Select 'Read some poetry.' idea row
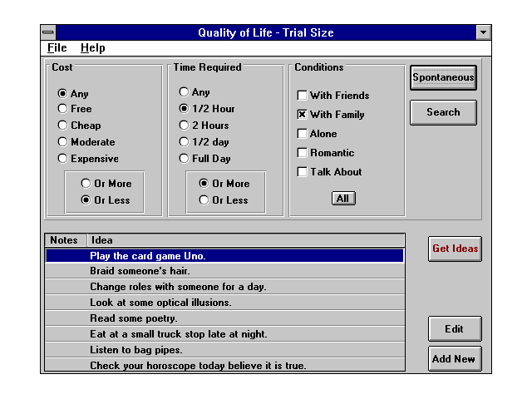Image resolution: width=532 pixels, height=399 pixels. coord(224,318)
